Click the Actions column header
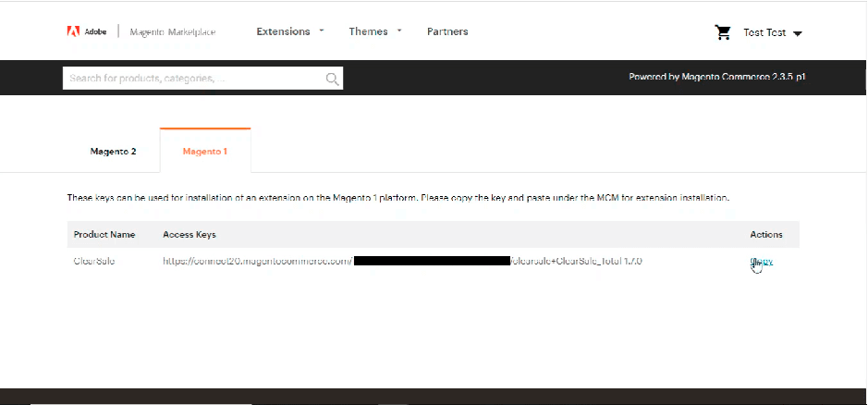The width and height of the screenshot is (868, 405). pos(766,235)
